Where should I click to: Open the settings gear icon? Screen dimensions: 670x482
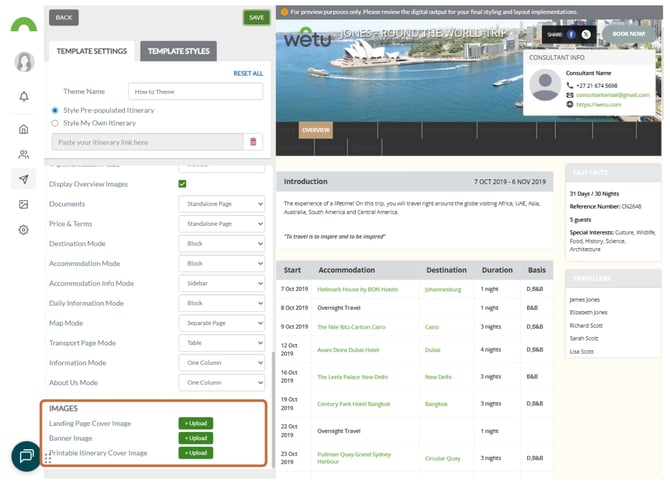tap(24, 230)
